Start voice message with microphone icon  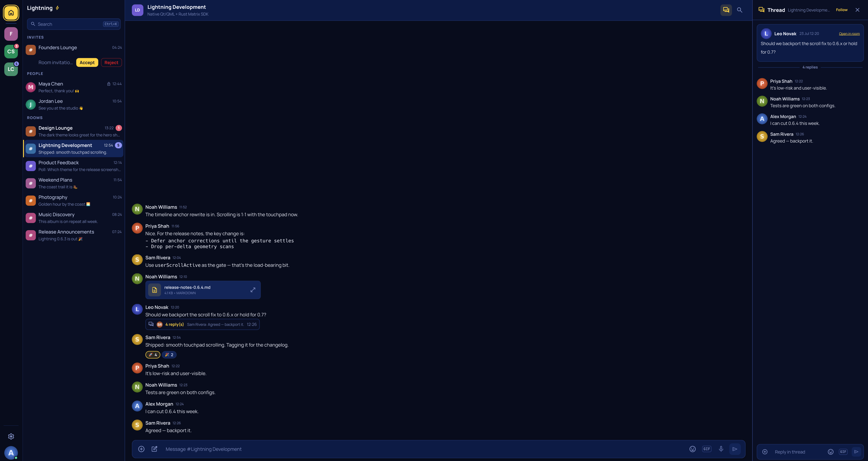pos(721,449)
